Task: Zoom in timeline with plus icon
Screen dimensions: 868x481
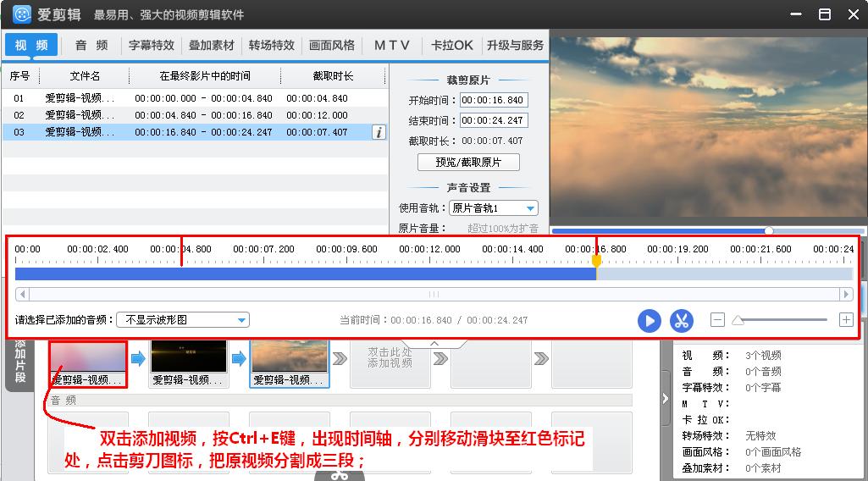Action: (846, 319)
